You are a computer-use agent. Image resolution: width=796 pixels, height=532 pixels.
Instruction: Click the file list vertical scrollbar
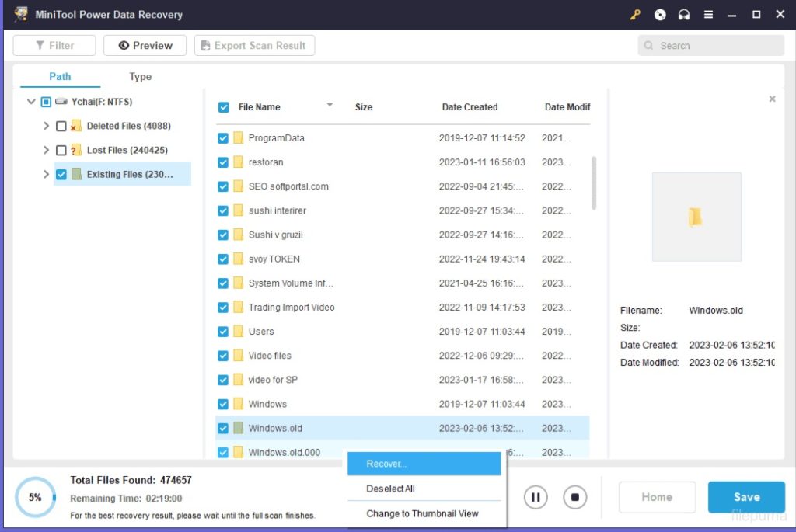tap(595, 183)
